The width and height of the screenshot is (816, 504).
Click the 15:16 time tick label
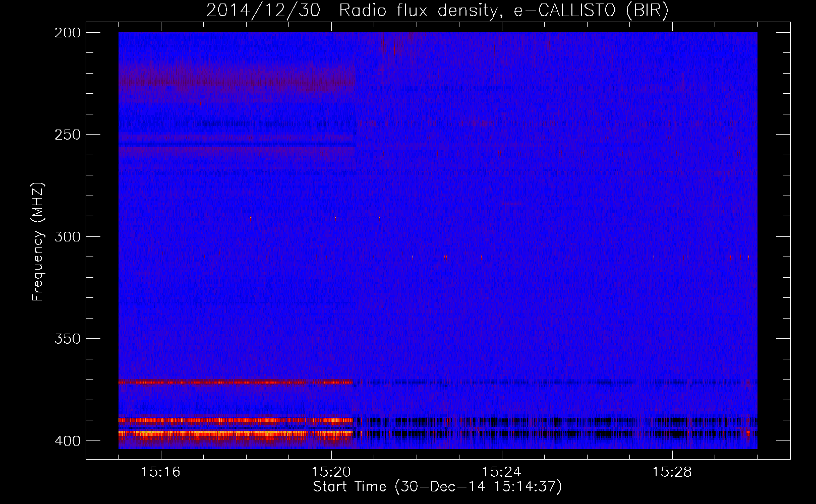coord(161,472)
